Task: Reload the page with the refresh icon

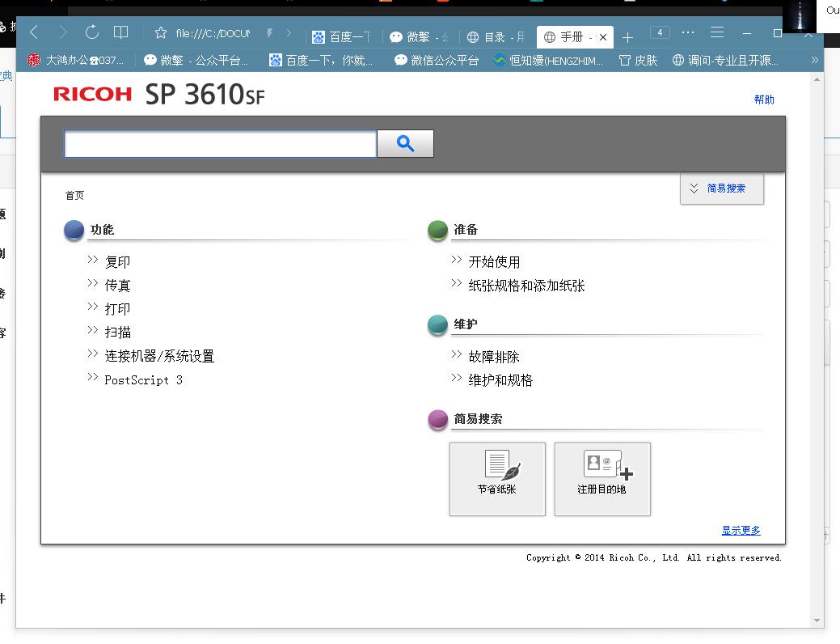Action: [91, 32]
